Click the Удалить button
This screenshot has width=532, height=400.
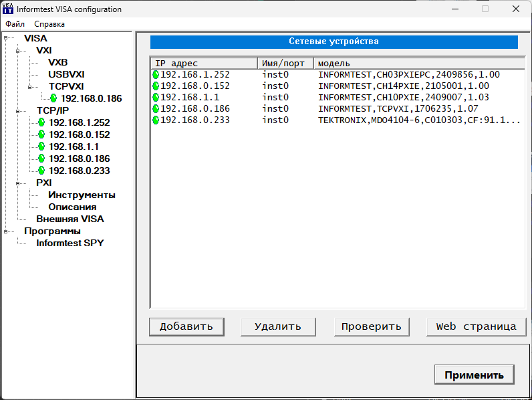pos(278,326)
